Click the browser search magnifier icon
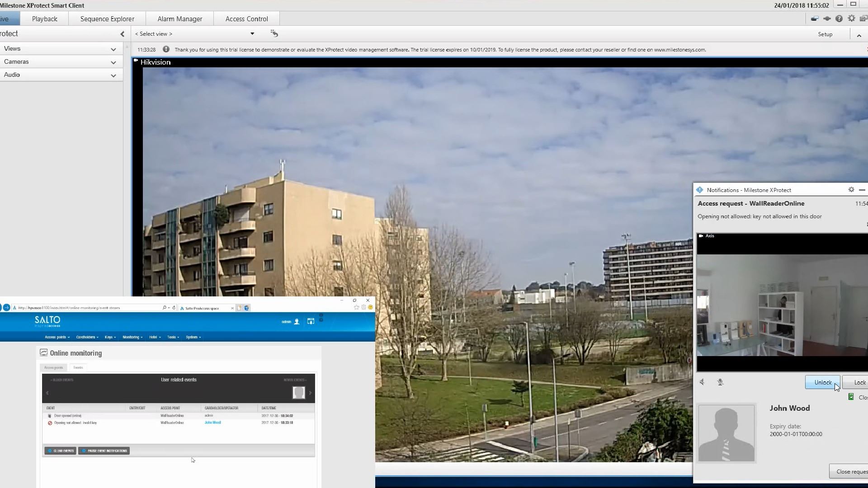868x488 pixels. (x=165, y=308)
